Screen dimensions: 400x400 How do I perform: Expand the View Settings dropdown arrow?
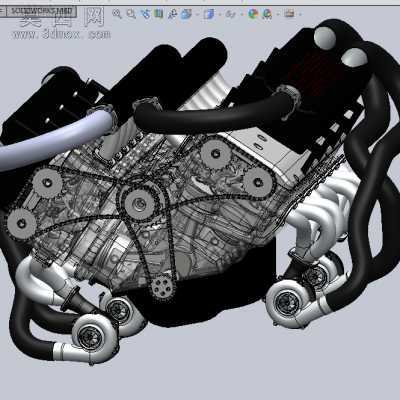(300, 15)
